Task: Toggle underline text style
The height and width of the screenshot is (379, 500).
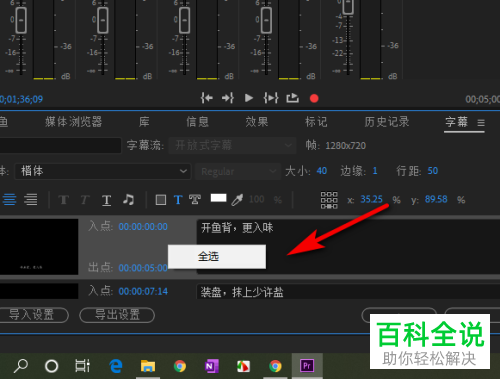Action: click(106, 200)
